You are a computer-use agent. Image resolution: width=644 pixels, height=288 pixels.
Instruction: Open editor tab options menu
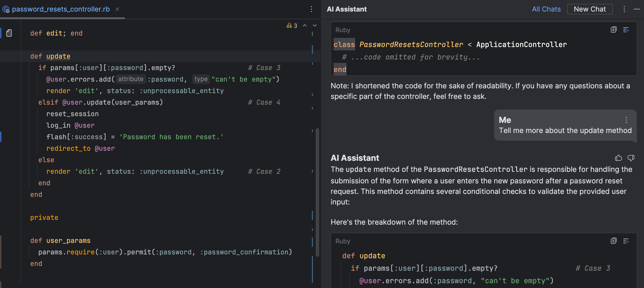pyautogui.click(x=311, y=9)
